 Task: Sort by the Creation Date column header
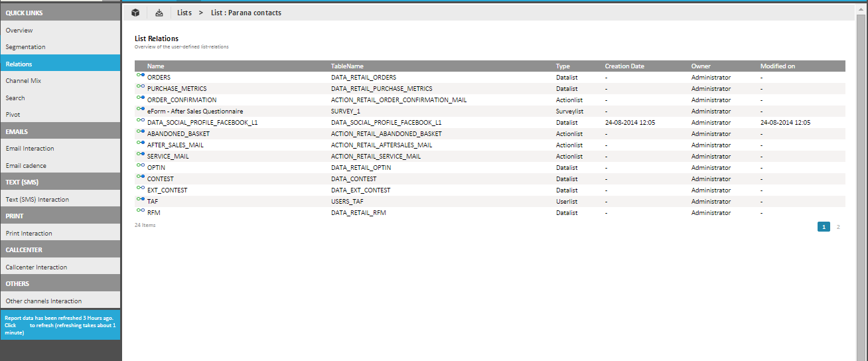[x=624, y=66]
